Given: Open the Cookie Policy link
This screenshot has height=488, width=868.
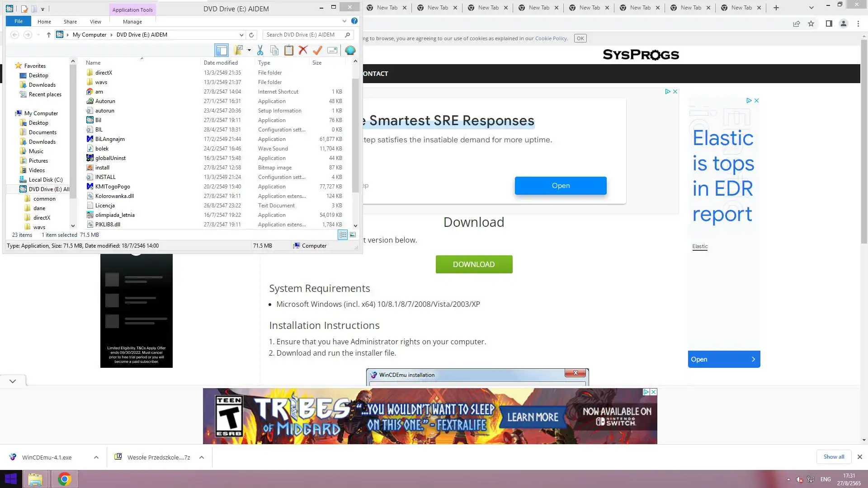Looking at the screenshot, I should pyautogui.click(x=551, y=38).
